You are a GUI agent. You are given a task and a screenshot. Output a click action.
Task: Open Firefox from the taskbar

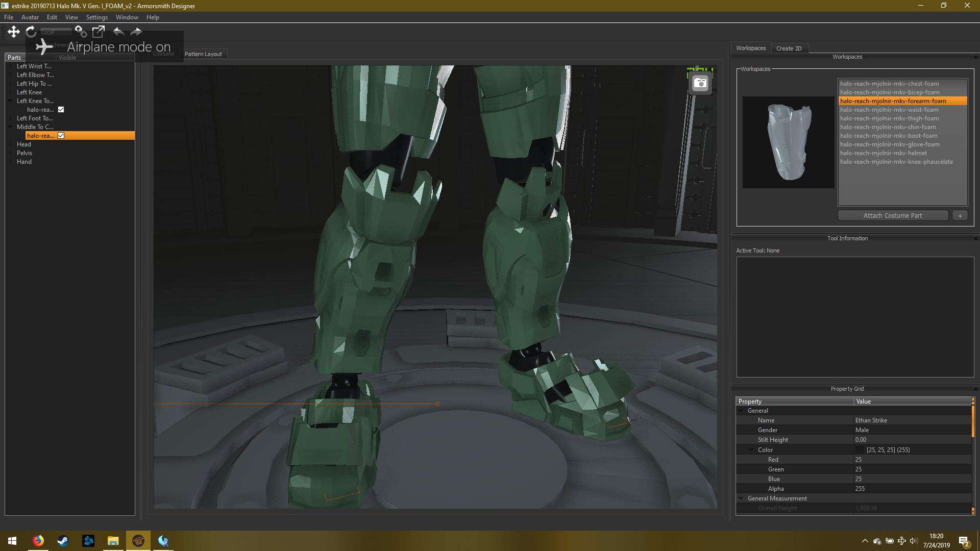coord(38,541)
